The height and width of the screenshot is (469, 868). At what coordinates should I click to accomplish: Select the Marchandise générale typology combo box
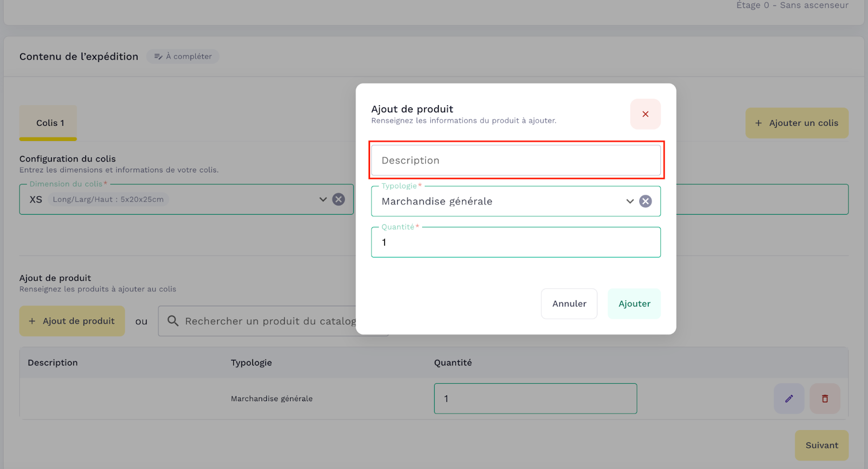click(x=499, y=201)
